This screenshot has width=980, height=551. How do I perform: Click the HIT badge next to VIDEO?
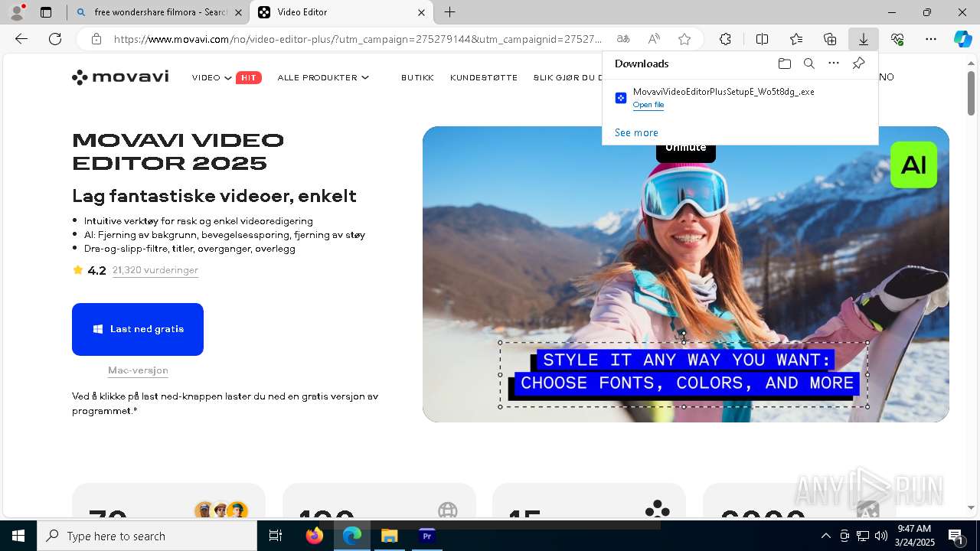coord(249,77)
